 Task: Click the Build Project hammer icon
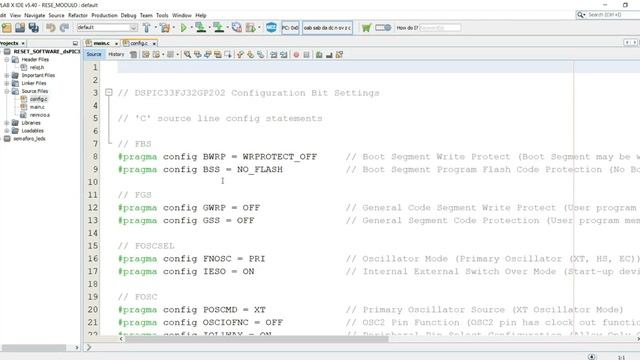coord(147,28)
